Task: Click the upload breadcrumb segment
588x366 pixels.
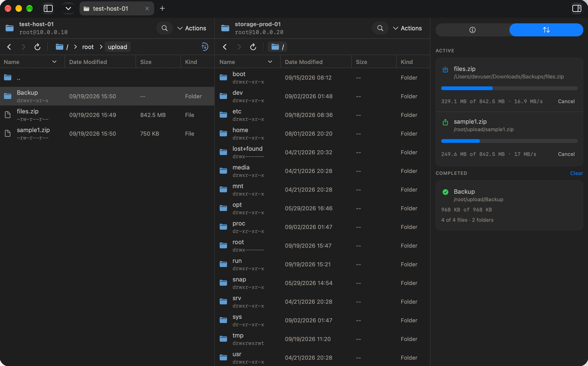Action: 118,47
